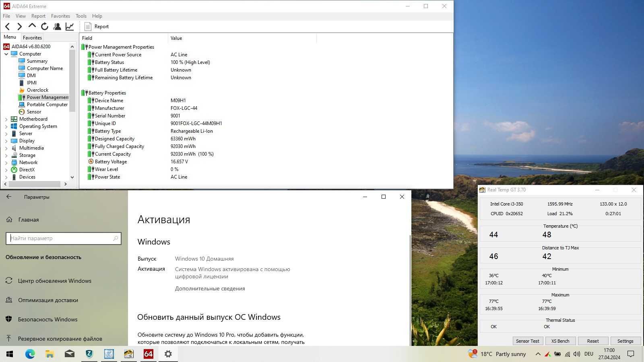
Task: Click Sensor Test button in Real Temp
Action: (x=527, y=341)
